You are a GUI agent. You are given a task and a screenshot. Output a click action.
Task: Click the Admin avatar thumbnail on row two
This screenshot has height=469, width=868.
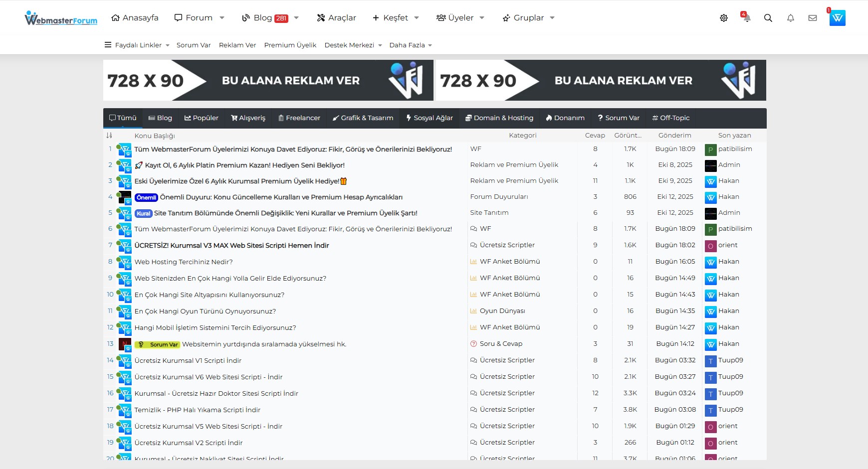point(710,165)
